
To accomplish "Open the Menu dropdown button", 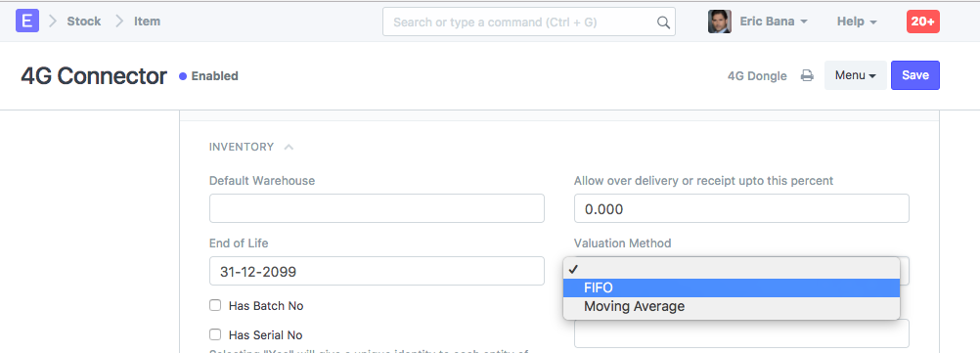I will [x=856, y=75].
